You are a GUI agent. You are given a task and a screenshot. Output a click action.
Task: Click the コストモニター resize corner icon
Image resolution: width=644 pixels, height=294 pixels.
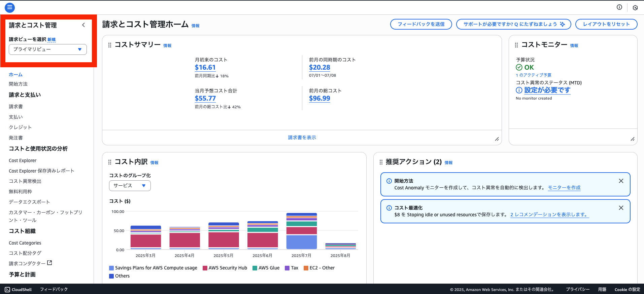point(633,139)
